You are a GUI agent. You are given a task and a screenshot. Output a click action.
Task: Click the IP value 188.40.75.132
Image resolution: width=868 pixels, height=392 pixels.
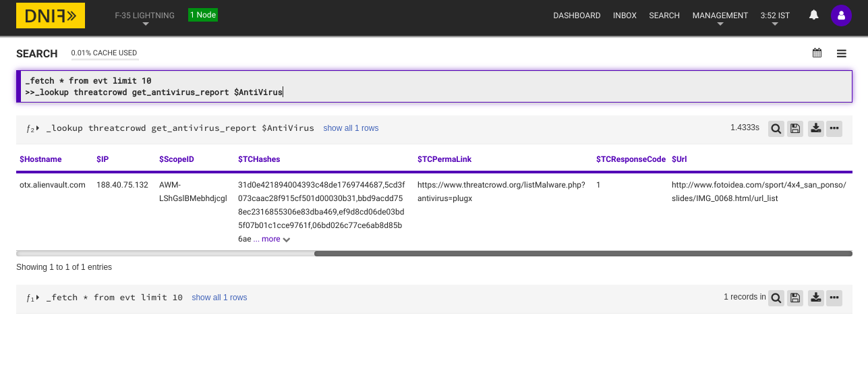(x=122, y=185)
